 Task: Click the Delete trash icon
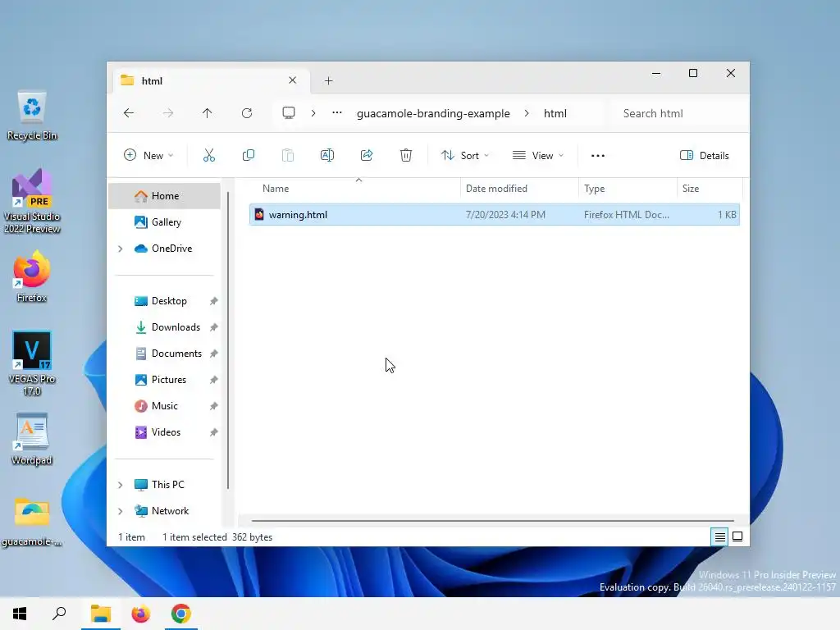pyautogui.click(x=406, y=155)
